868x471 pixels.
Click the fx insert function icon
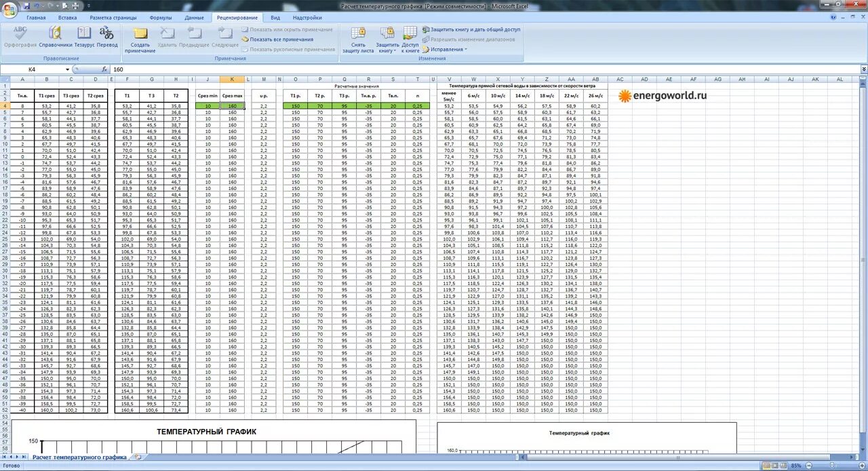click(x=104, y=69)
